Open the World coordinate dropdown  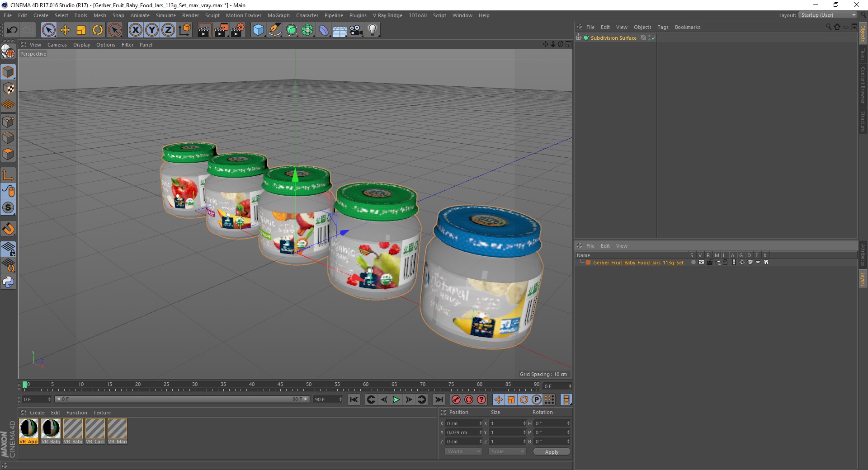tap(463, 451)
